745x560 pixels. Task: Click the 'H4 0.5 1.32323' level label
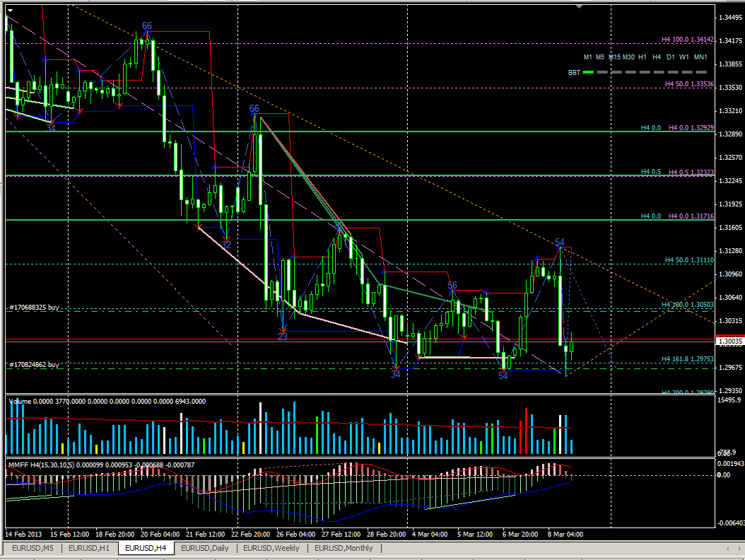(x=691, y=172)
